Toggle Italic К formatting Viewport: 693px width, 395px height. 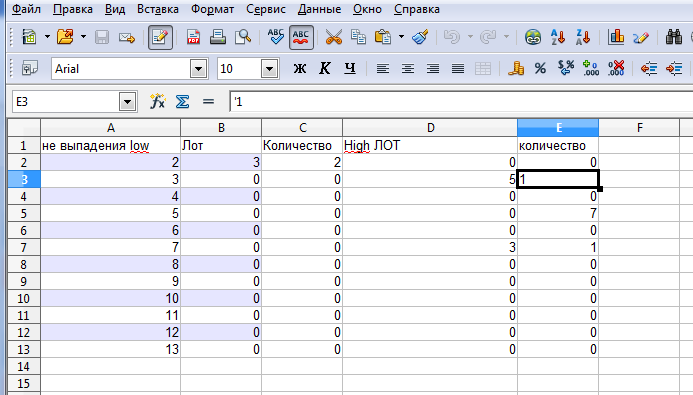click(325, 68)
